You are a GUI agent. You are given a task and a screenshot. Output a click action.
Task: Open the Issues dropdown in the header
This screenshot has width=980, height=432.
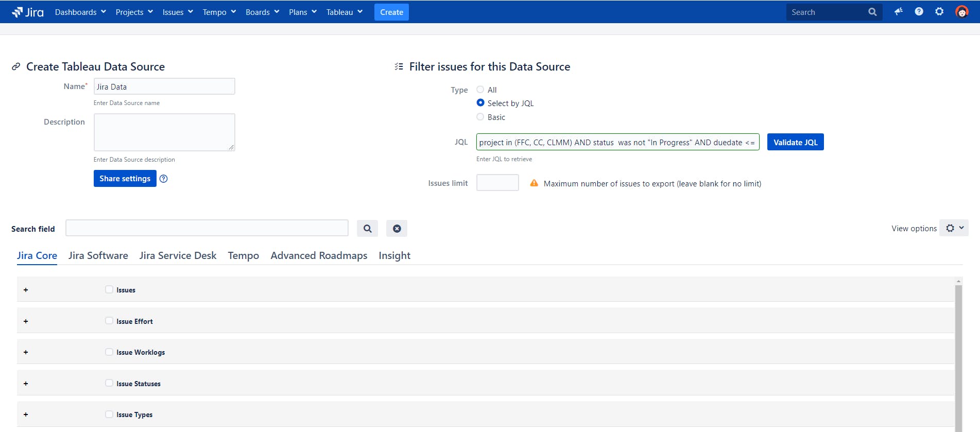tap(178, 12)
